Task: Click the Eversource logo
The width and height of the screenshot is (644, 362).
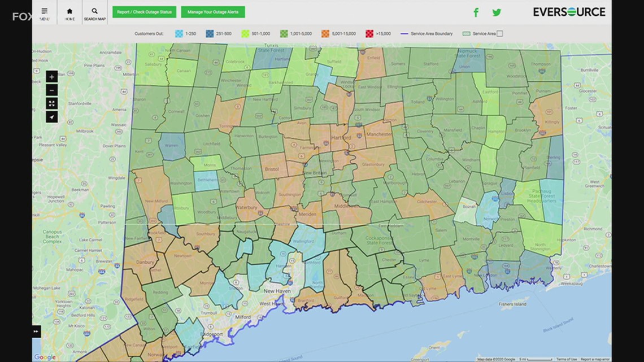Action: (569, 11)
